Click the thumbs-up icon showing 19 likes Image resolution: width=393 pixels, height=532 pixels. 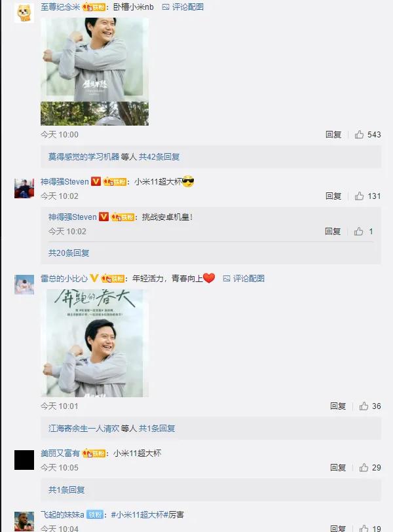pyautogui.click(x=364, y=528)
